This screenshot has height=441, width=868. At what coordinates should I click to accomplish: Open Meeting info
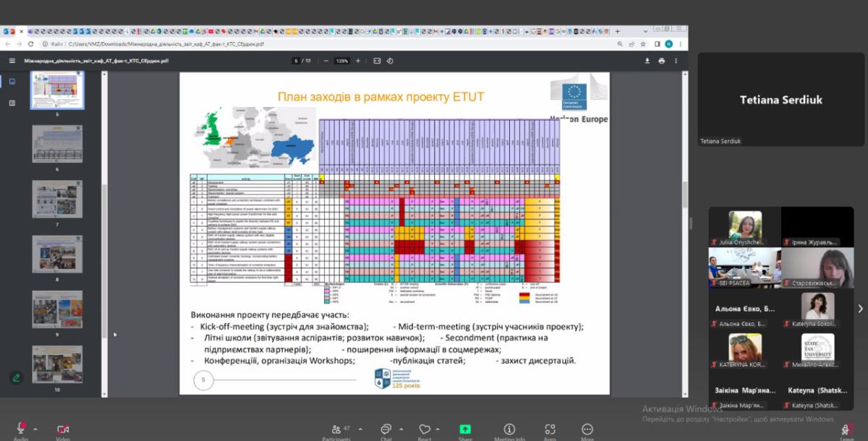pyautogui.click(x=509, y=429)
